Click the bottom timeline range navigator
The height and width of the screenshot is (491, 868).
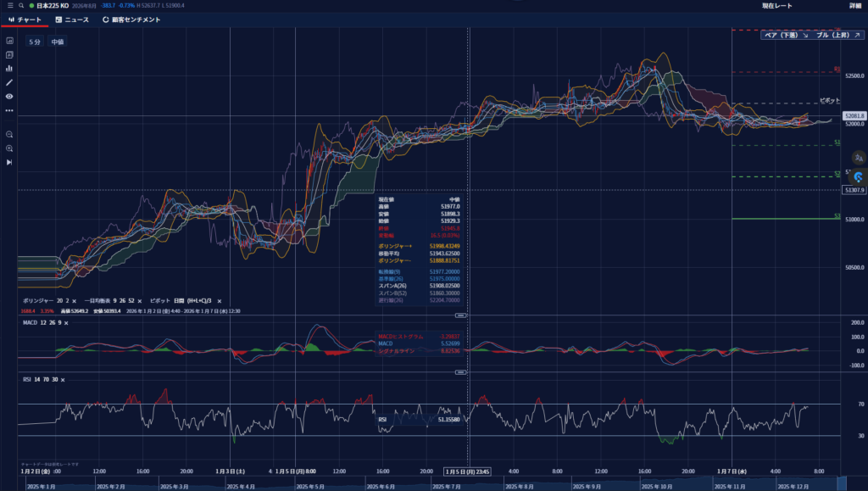point(424,486)
